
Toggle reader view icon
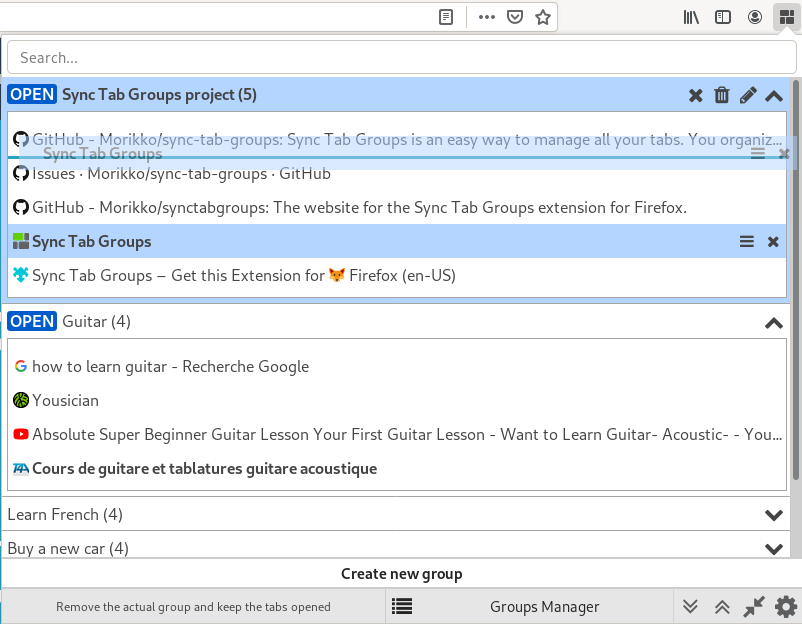tap(446, 17)
